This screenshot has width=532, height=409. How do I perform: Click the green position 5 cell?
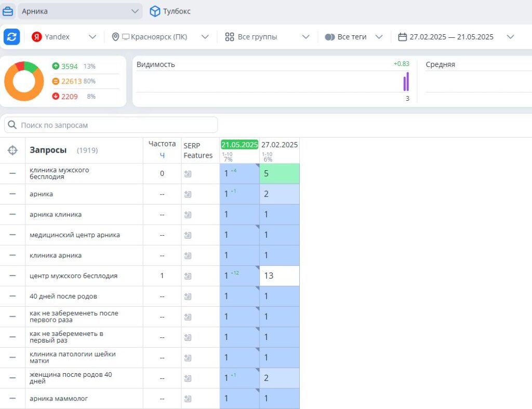pos(280,173)
